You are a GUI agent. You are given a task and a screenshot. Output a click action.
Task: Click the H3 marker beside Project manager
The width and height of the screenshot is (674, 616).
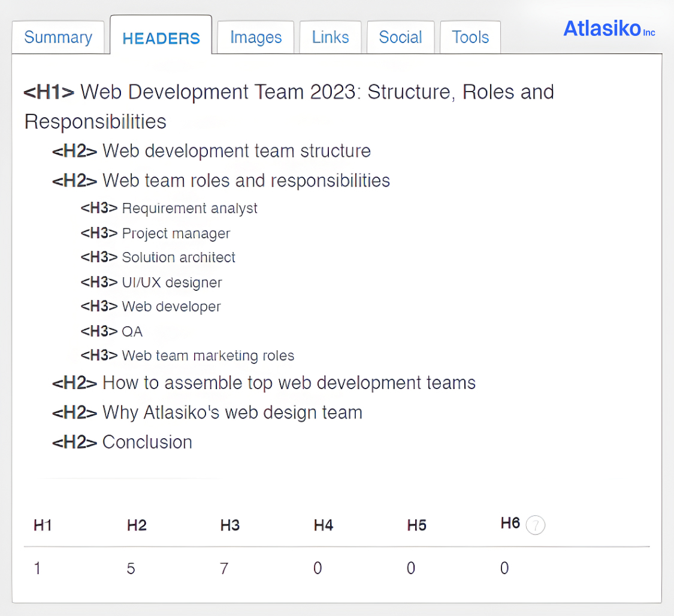(x=99, y=233)
